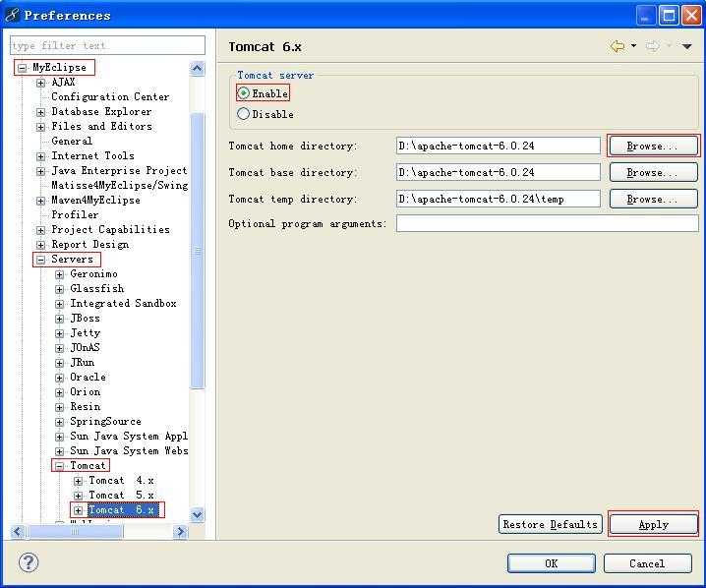The image size is (706, 588).
Task: Click the Optional program arguments field
Action: click(x=547, y=223)
